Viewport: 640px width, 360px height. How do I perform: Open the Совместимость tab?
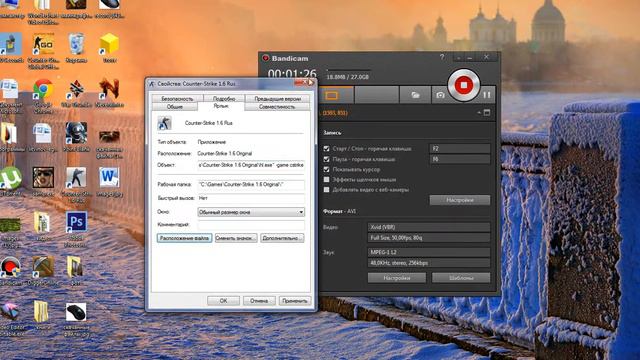(x=277, y=107)
